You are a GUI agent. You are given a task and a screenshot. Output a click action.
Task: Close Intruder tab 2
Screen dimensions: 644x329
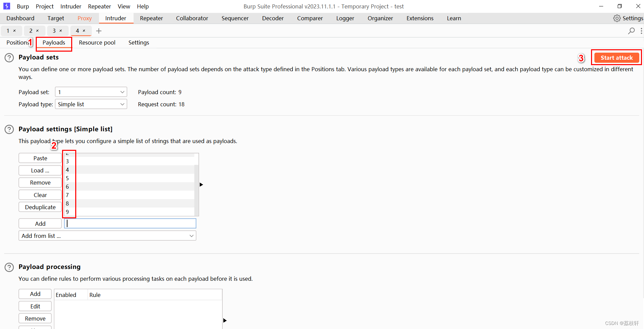[37, 31]
